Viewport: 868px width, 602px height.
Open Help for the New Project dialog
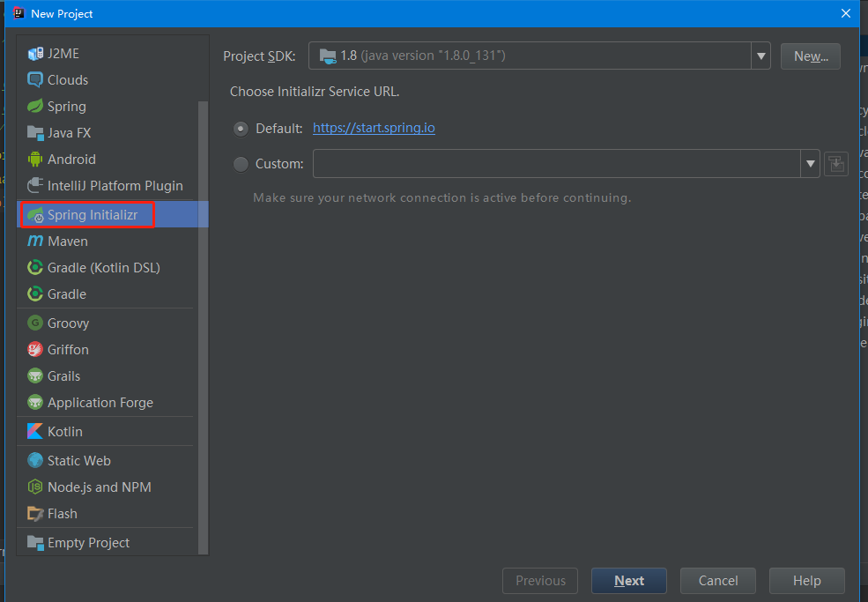pos(806,580)
